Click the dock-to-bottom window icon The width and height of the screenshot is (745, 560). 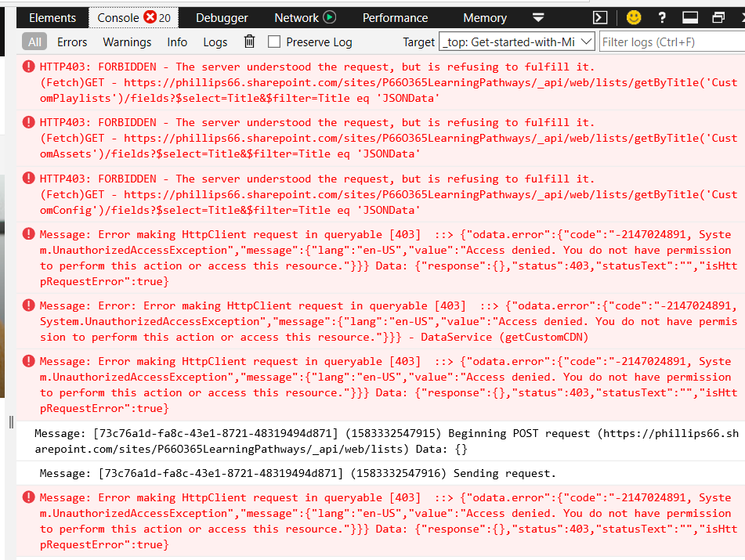click(689, 16)
